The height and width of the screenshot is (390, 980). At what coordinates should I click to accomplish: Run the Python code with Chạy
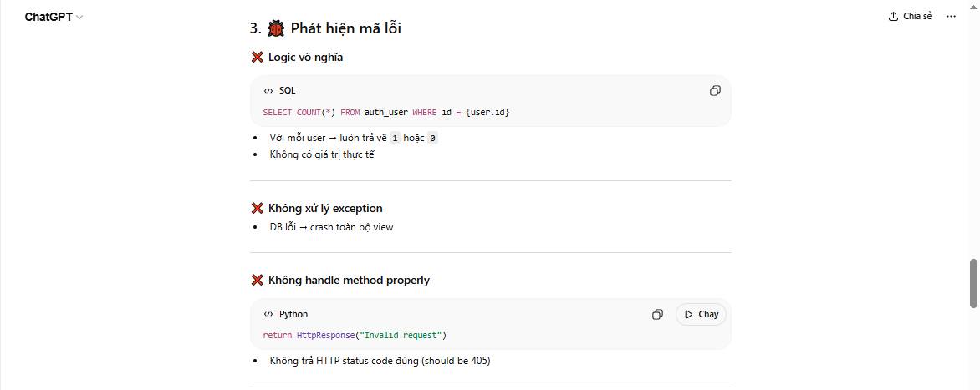pyautogui.click(x=701, y=314)
